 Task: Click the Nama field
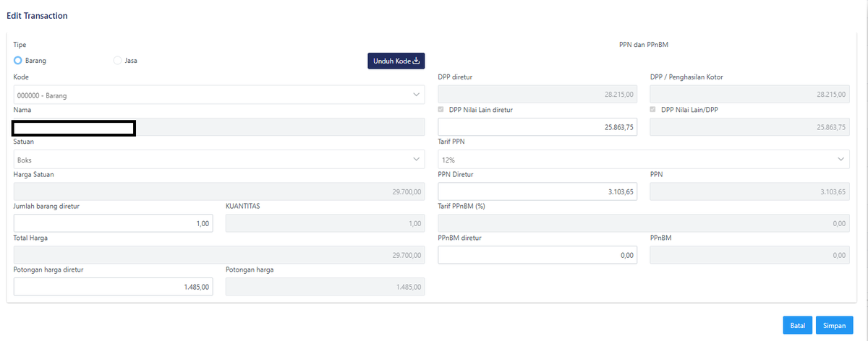pyautogui.click(x=219, y=127)
